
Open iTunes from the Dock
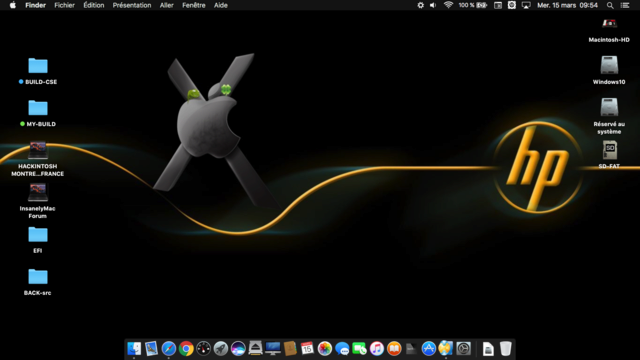click(377, 349)
